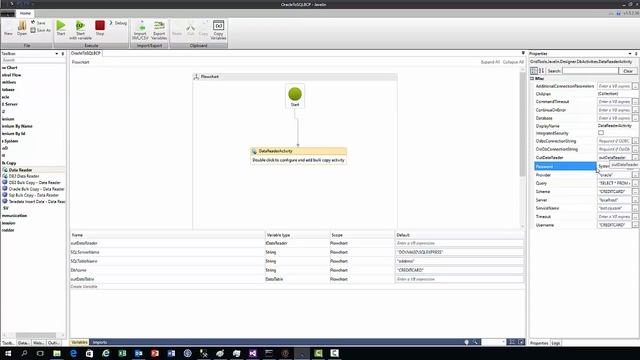This screenshot has width=640, height=360.
Task: Select the DataReaderActivity node on canvas
Action: [x=298, y=156]
